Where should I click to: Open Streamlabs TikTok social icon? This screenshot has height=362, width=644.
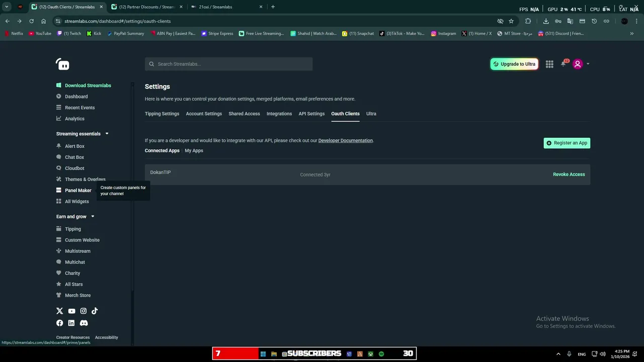(95, 311)
